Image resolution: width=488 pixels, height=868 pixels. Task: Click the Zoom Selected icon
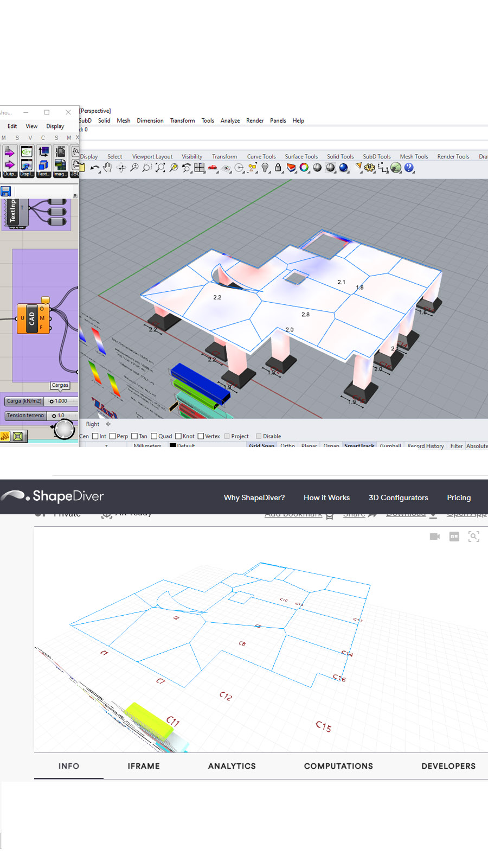(x=174, y=168)
